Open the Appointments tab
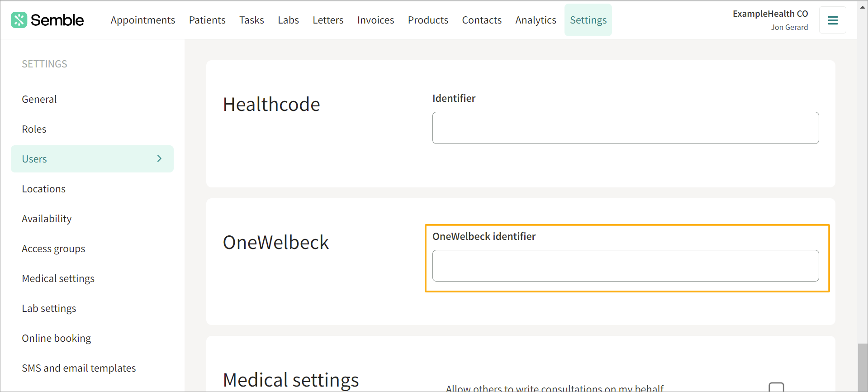The width and height of the screenshot is (868, 392). (143, 20)
